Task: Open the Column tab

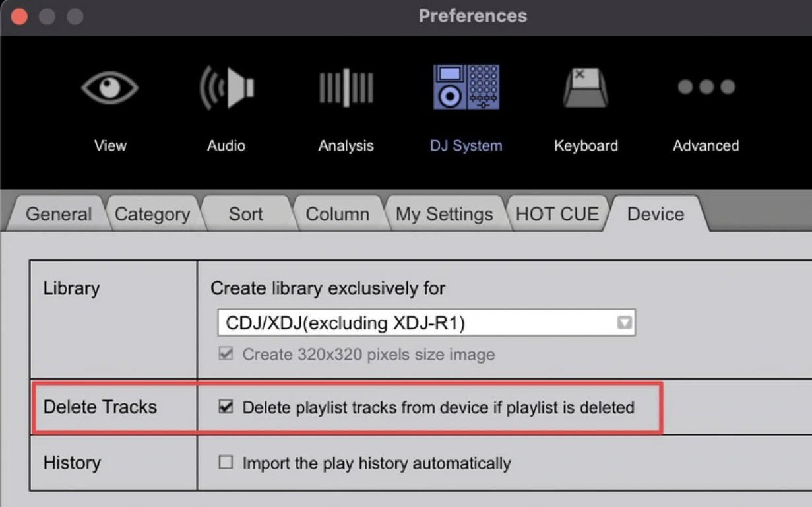Action: click(338, 214)
